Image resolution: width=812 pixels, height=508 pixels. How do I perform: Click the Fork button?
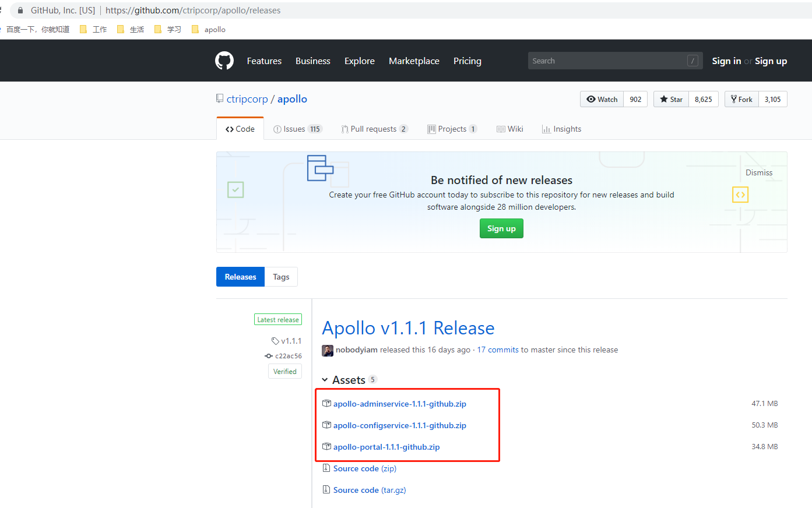tap(741, 99)
